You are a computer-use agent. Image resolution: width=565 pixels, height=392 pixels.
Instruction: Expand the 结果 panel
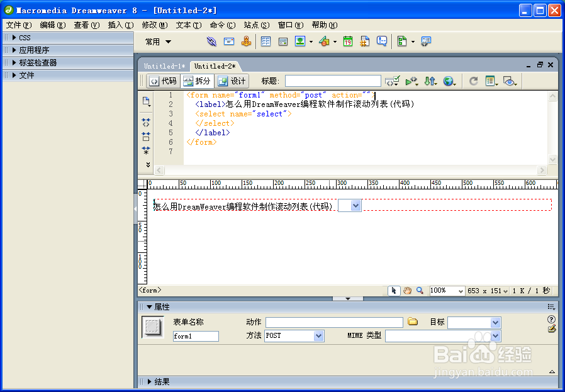click(x=150, y=382)
